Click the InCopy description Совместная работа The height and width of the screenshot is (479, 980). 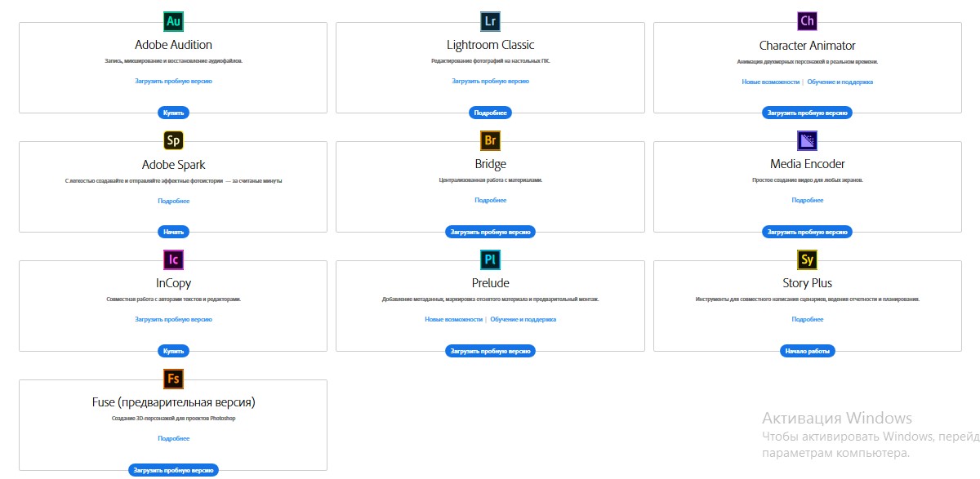[173, 299]
